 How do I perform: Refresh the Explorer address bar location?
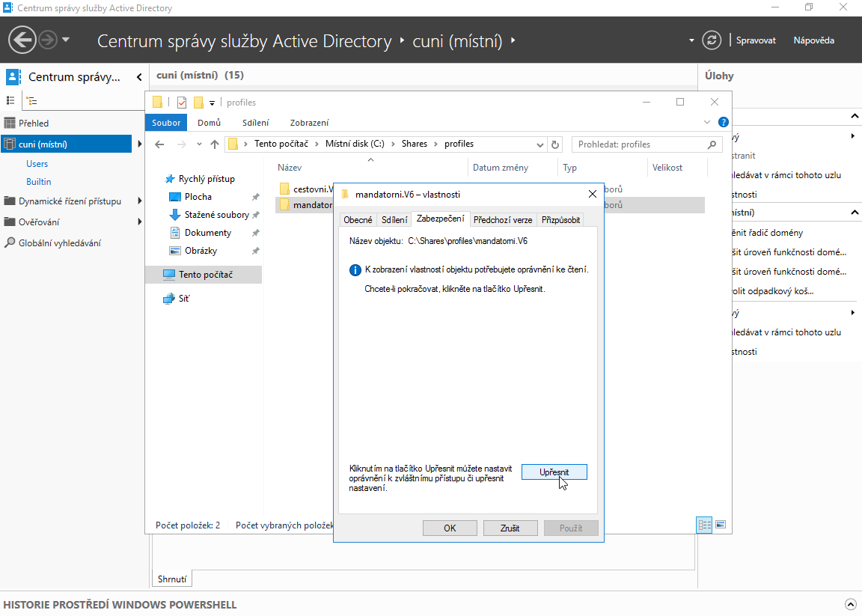coord(555,144)
